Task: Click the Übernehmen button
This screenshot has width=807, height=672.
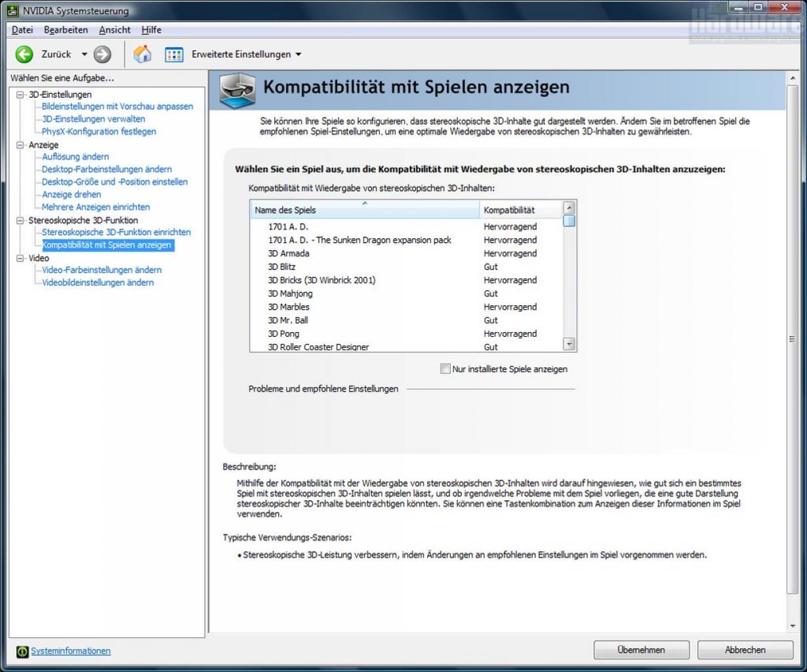Action: pyautogui.click(x=641, y=650)
